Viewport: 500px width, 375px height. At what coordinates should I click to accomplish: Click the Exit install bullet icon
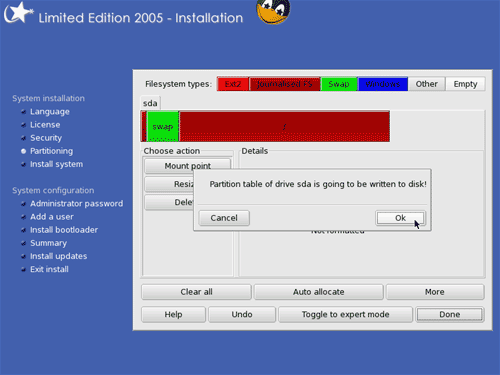(23, 269)
